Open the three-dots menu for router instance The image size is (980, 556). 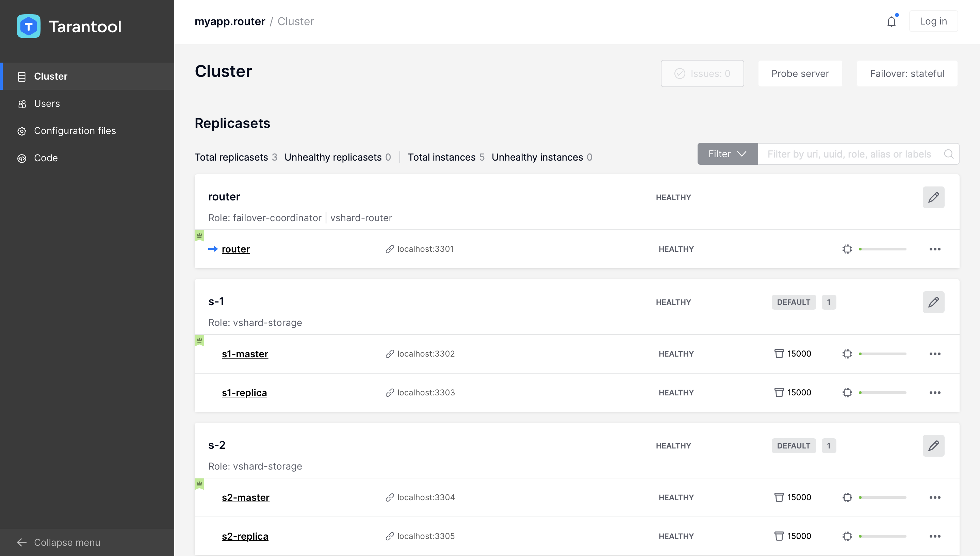pos(934,249)
